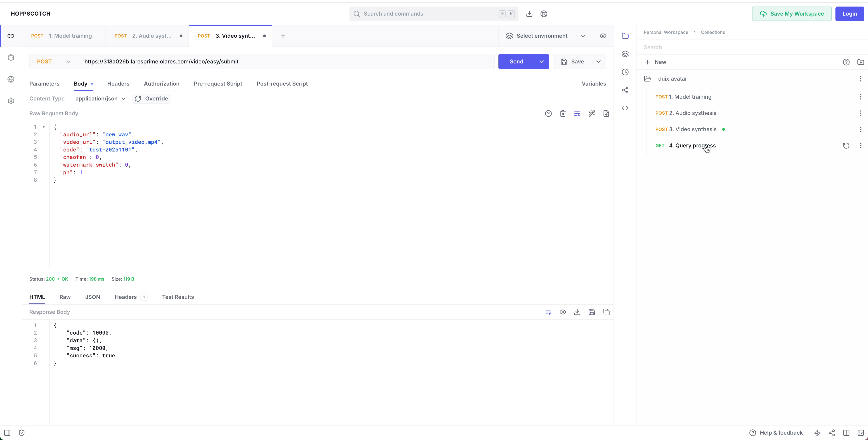Open the GraphQL section in the left sidebar

click(11, 58)
